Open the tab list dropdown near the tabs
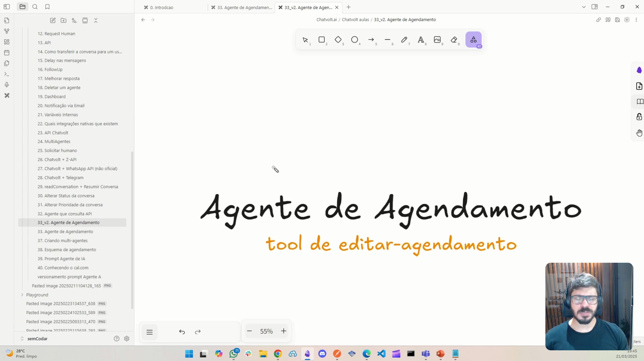The width and height of the screenshot is (644, 361). pyautogui.click(x=584, y=7)
